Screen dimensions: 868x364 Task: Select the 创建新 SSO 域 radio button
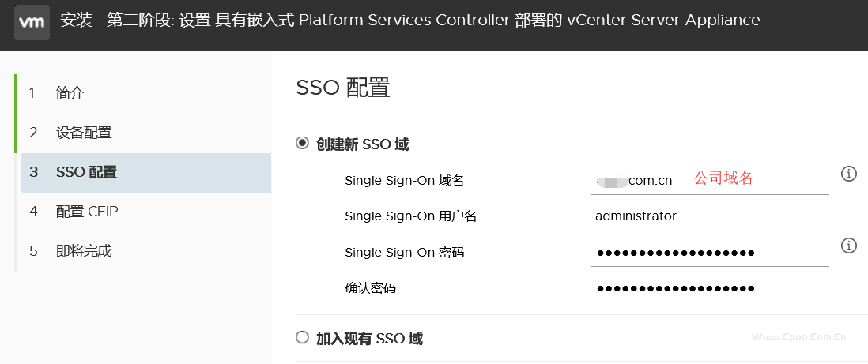pyautogui.click(x=302, y=144)
